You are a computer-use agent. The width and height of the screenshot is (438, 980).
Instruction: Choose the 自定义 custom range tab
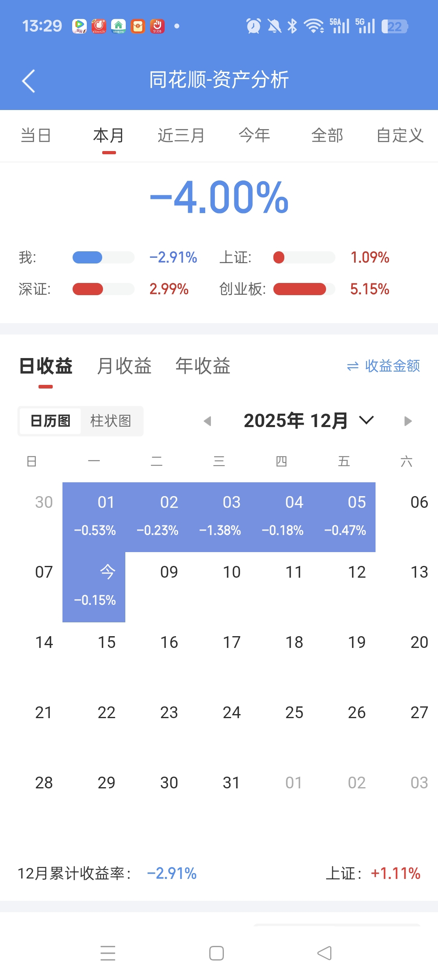point(400,135)
